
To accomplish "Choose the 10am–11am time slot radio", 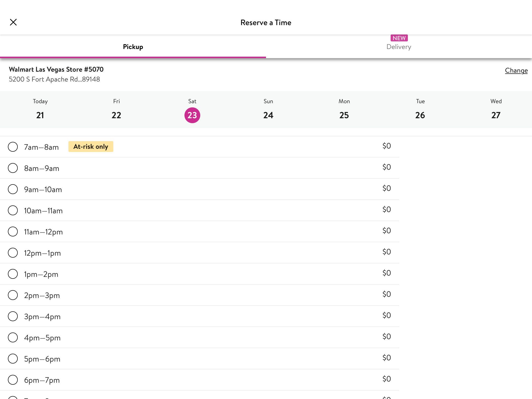I will pos(13,210).
